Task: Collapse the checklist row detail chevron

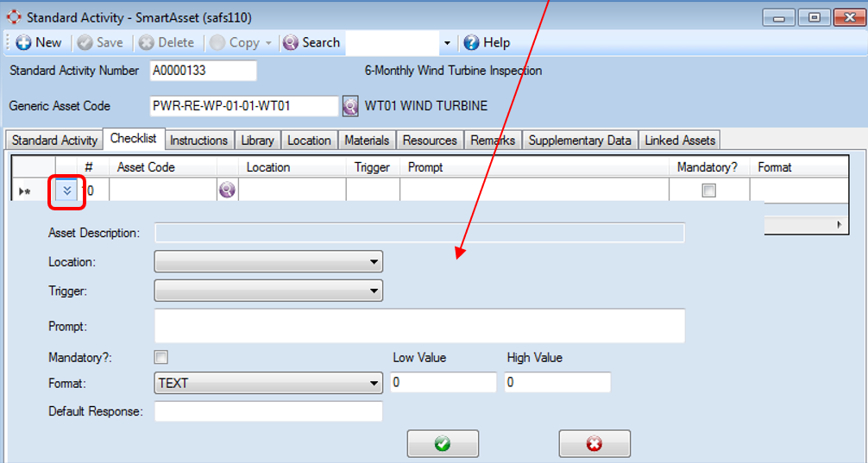Action: (x=67, y=191)
